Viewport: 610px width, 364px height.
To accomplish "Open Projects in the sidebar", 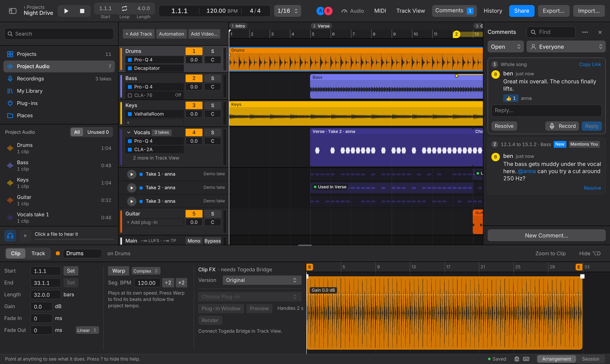I will click(59, 54).
